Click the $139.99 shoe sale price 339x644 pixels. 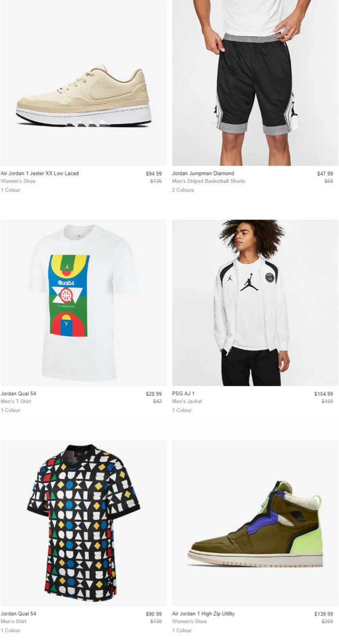pyautogui.click(x=324, y=614)
